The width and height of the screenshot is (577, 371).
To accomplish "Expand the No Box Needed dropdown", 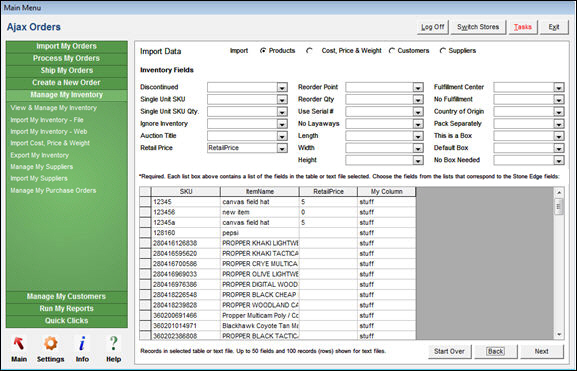I will point(559,160).
